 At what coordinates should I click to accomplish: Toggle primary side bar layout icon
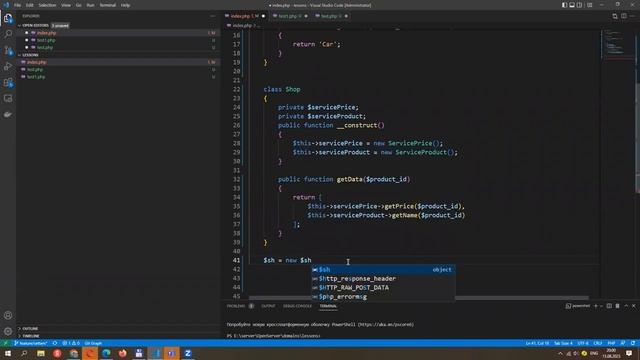(x=564, y=5)
